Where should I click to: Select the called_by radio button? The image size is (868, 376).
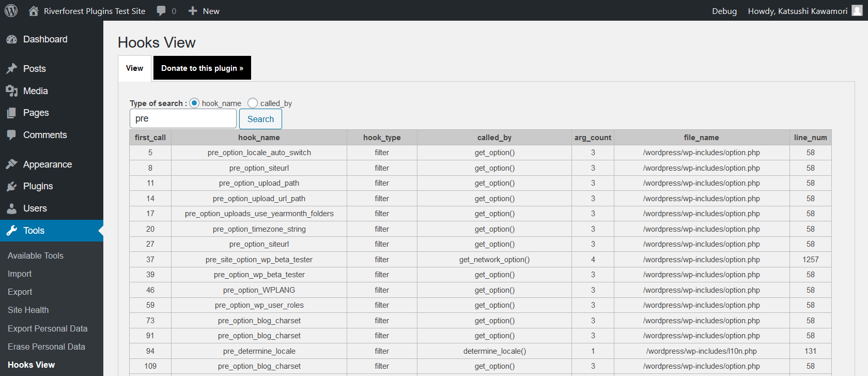253,103
